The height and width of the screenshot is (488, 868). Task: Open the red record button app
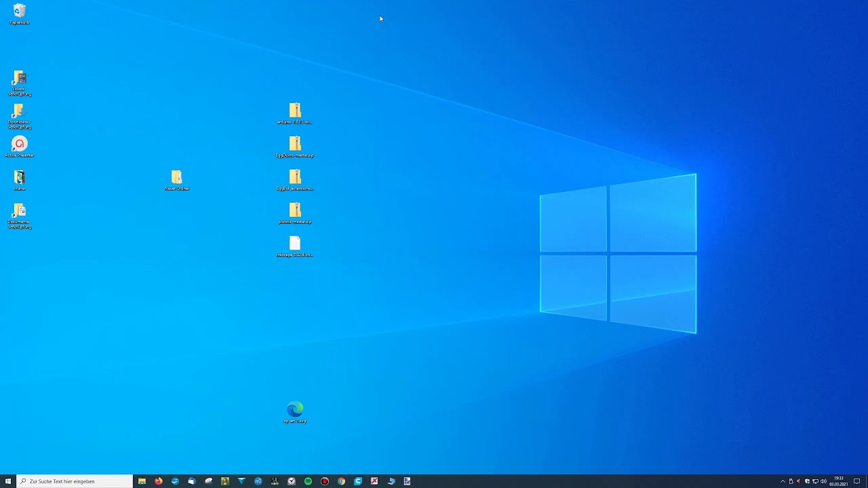point(325,481)
